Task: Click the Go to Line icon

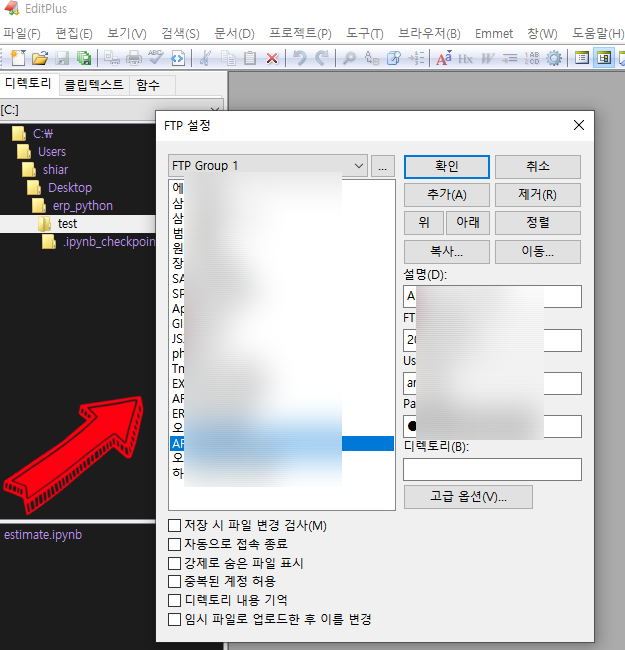Action: 416,58
